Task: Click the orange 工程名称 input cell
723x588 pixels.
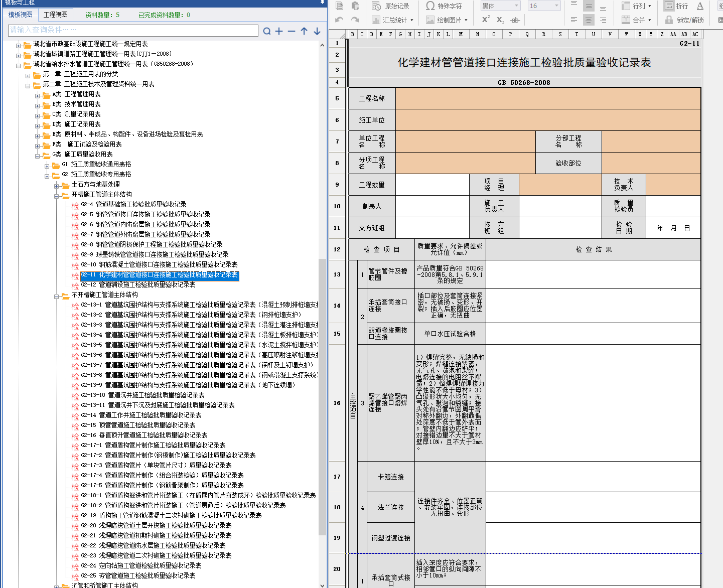Action: pyautogui.click(x=548, y=98)
